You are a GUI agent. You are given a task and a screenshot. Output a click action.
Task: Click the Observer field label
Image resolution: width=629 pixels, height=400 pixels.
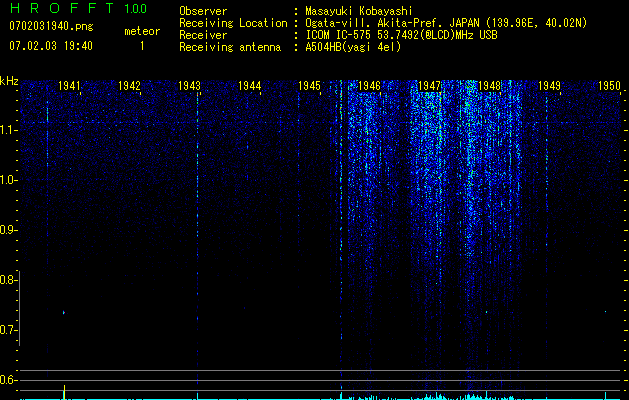point(203,11)
